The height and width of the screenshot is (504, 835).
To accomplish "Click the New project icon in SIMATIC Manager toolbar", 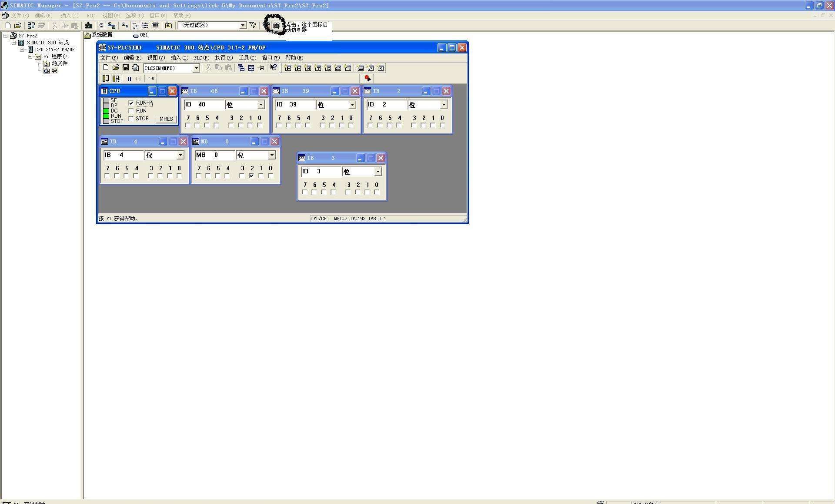I will click(8, 26).
